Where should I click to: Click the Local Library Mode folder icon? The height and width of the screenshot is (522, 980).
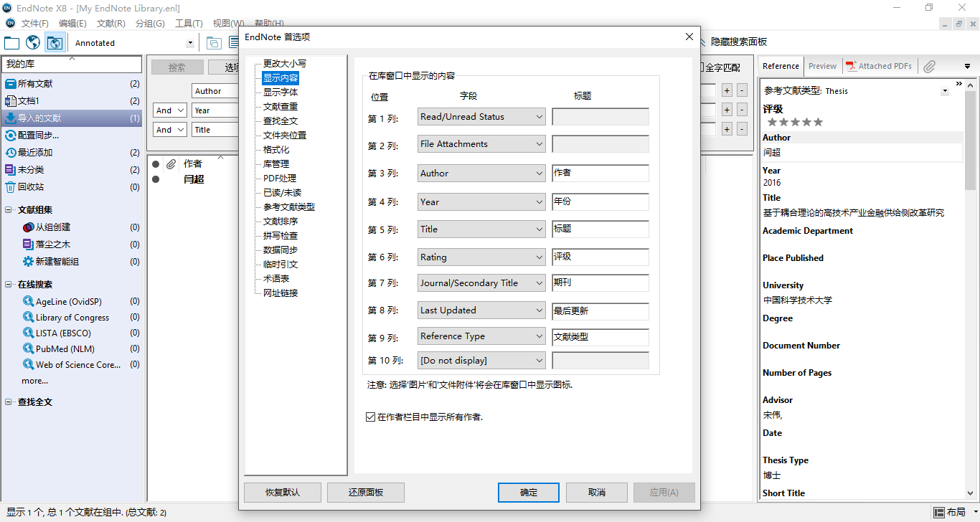[x=11, y=43]
